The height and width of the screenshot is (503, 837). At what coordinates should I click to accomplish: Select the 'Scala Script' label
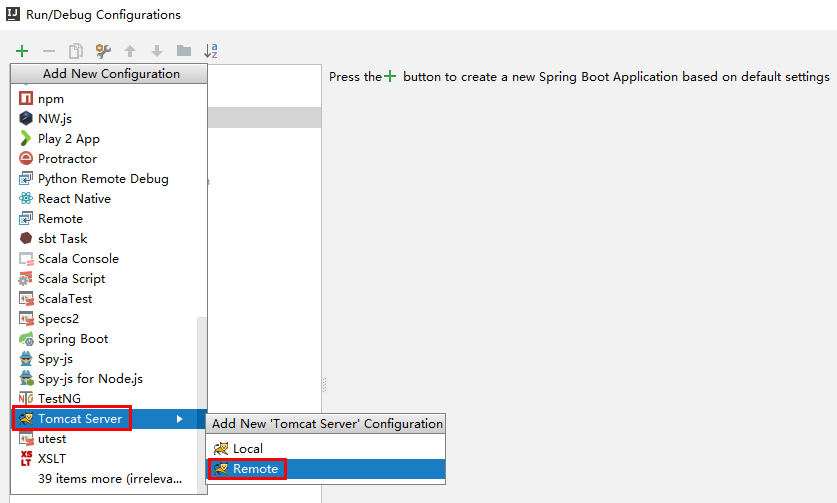coord(72,279)
